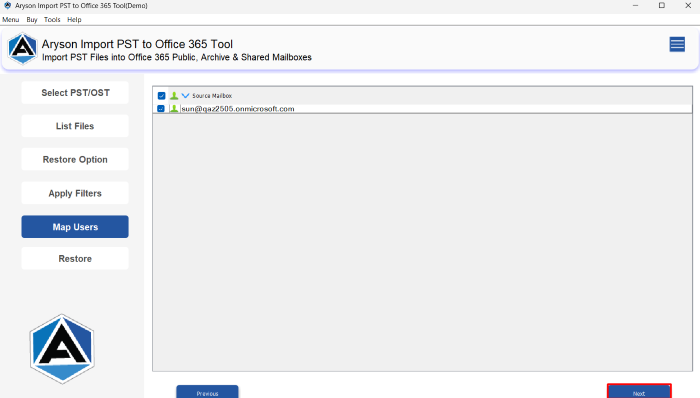Select the sun@qaz2505.onmicrosoft.com mailbox text
The height and width of the screenshot is (398, 700).
(x=238, y=109)
